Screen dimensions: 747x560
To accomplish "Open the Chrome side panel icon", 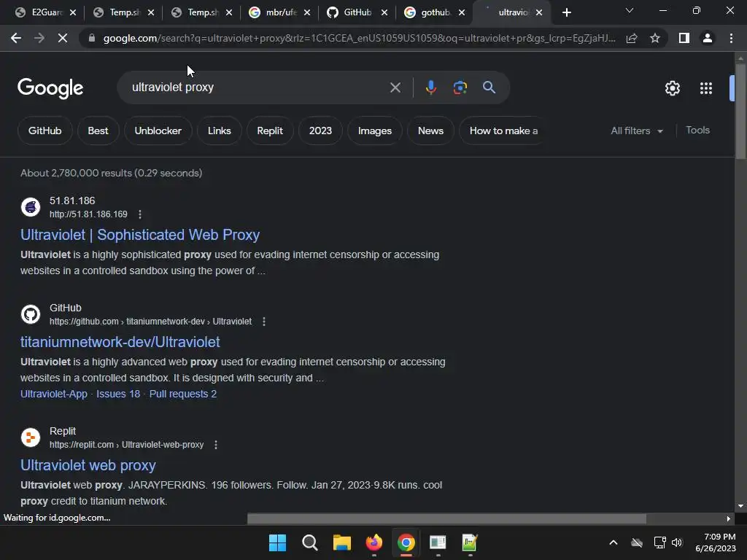I will tap(684, 38).
